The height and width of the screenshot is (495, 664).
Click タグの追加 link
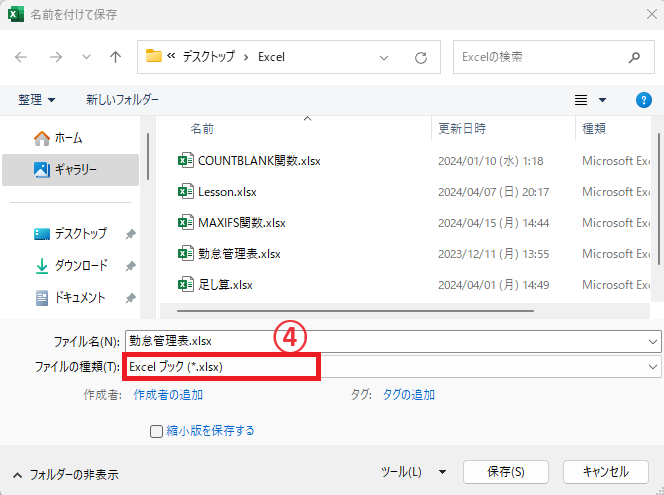click(409, 395)
